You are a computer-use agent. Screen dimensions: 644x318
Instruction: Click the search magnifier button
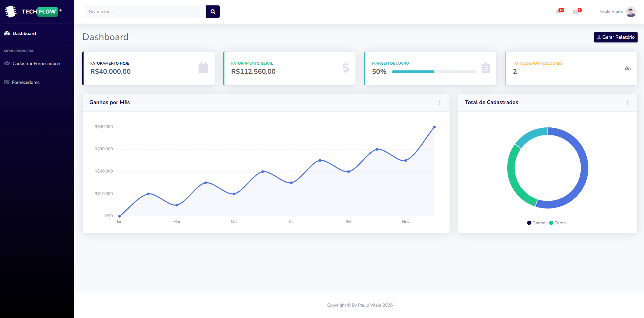point(213,12)
